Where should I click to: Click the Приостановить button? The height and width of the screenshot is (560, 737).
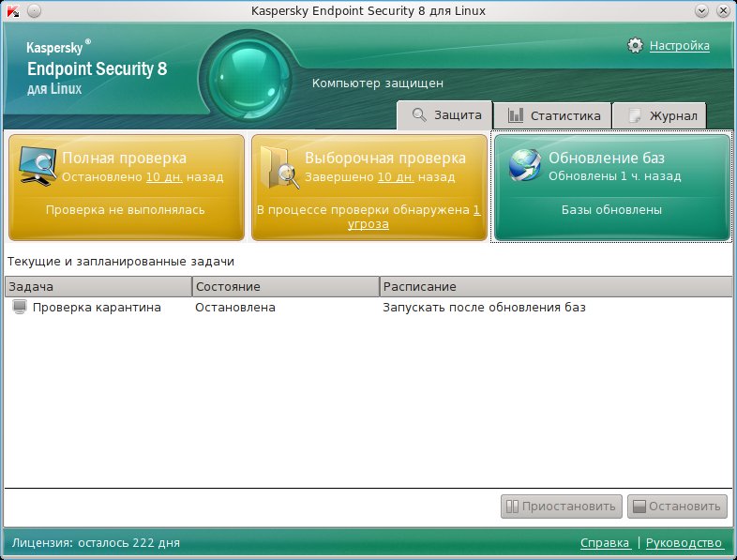562,507
